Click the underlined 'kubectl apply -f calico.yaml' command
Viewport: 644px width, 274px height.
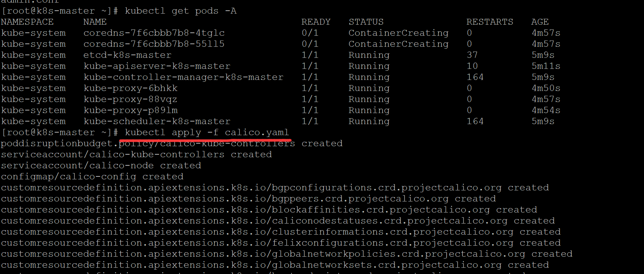(207, 133)
